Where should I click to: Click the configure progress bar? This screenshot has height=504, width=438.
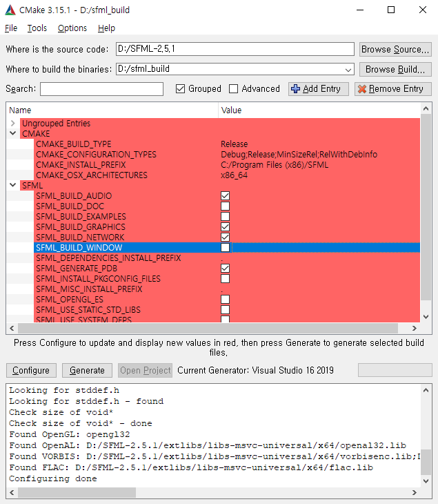point(395,370)
